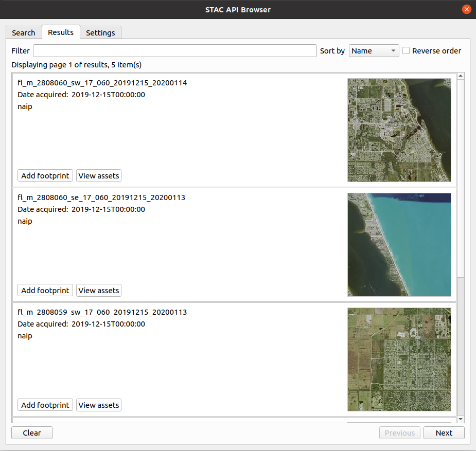Open the Settings tab
476x451 pixels.
(x=100, y=33)
